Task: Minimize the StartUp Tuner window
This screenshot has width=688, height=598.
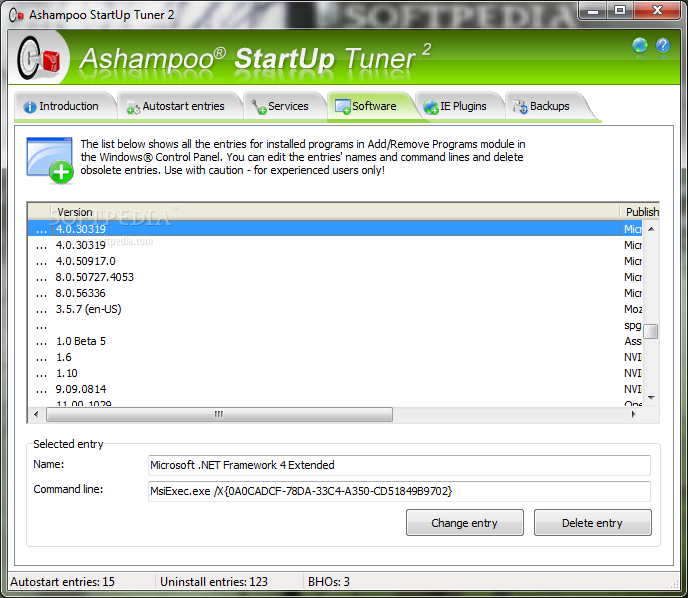Action: coord(593,11)
